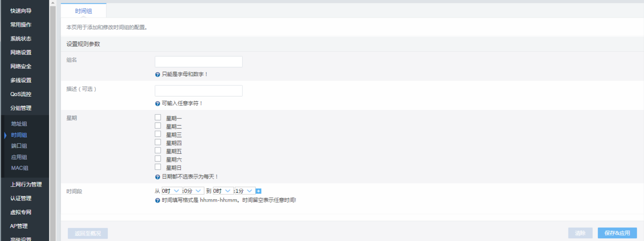The height and width of the screenshot is (241, 644).
Task: Expand the start minute 0分 dropdown
Action: [x=193, y=191]
